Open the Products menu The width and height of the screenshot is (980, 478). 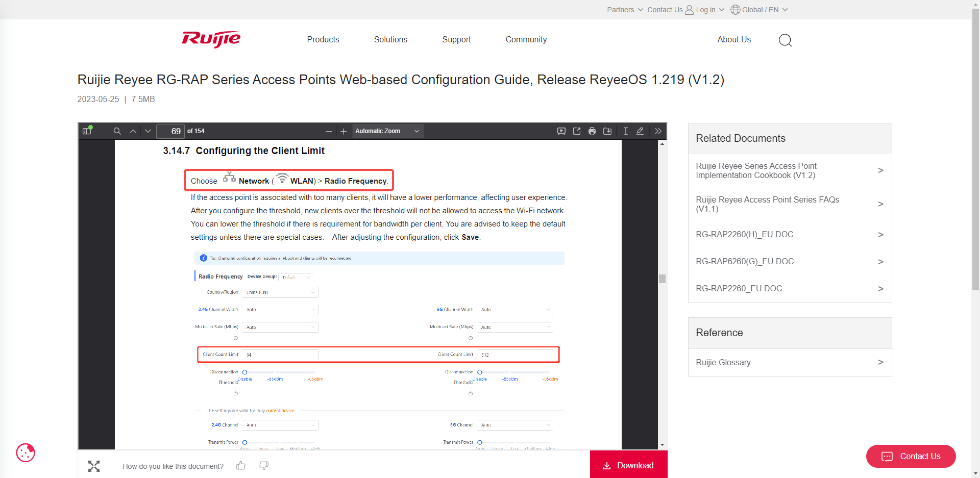323,40
